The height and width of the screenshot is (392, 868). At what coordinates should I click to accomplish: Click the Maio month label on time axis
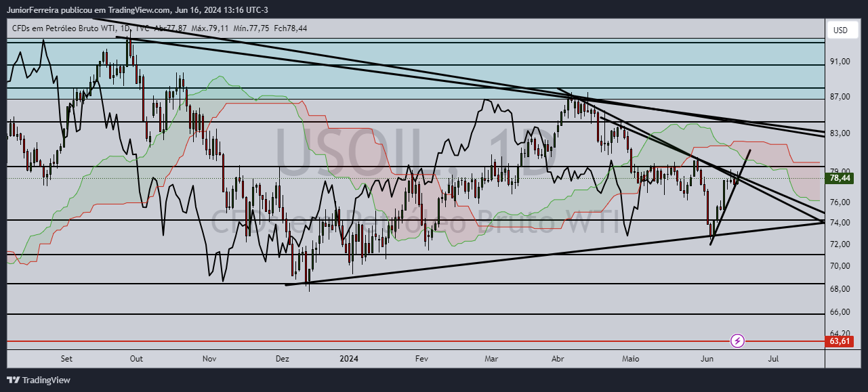[x=631, y=359]
